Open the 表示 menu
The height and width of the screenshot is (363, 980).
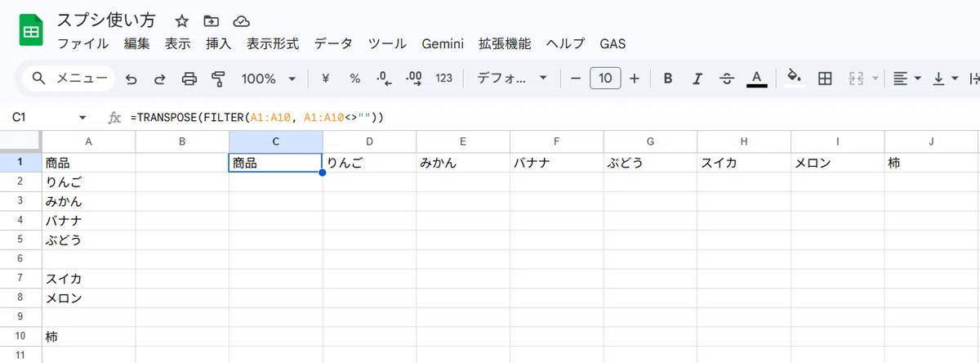coord(178,43)
